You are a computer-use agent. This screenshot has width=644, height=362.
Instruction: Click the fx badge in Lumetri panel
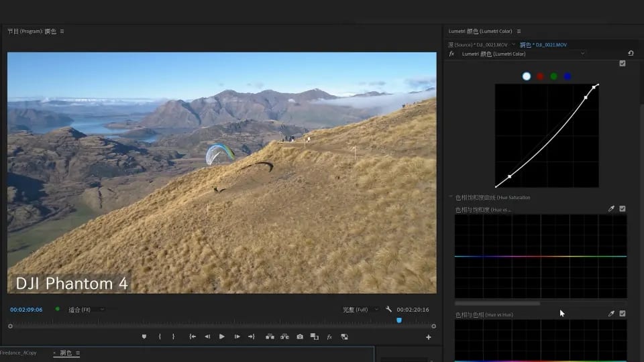pos(451,54)
